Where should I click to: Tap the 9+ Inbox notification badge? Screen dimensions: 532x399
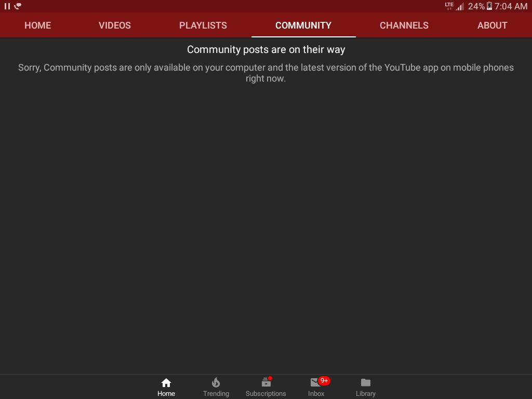point(324,381)
